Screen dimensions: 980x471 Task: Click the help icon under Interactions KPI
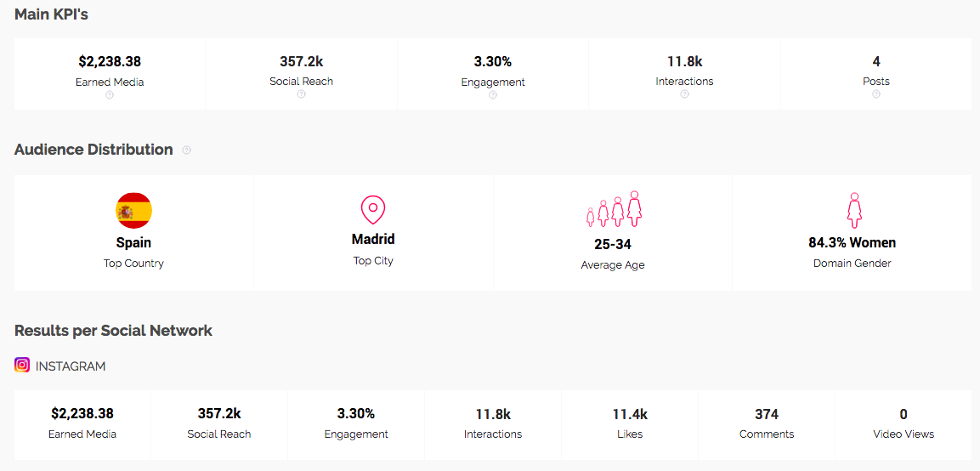coord(684,94)
